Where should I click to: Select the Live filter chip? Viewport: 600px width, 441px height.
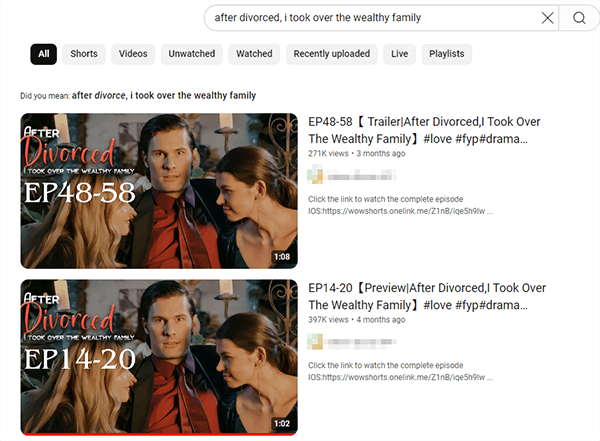[x=399, y=54]
